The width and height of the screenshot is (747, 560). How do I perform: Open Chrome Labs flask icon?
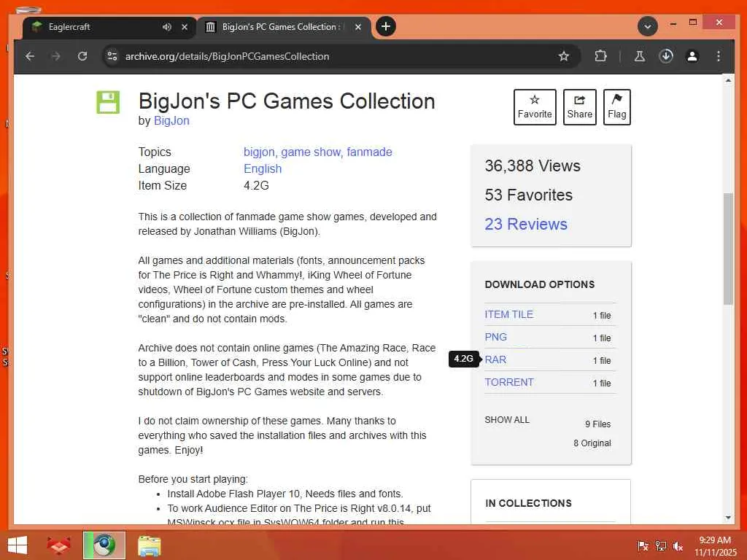point(639,56)
